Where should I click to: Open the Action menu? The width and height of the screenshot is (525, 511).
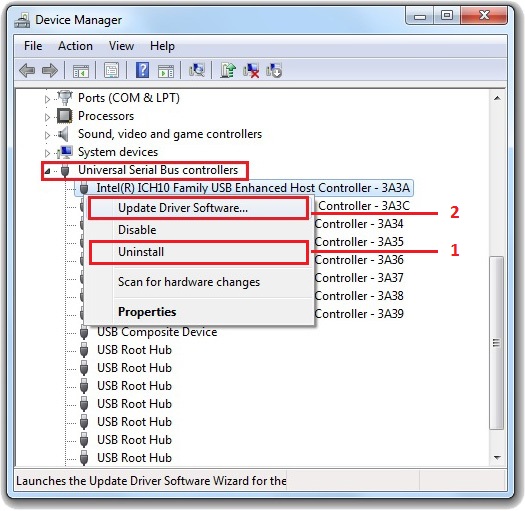(75, 46)
